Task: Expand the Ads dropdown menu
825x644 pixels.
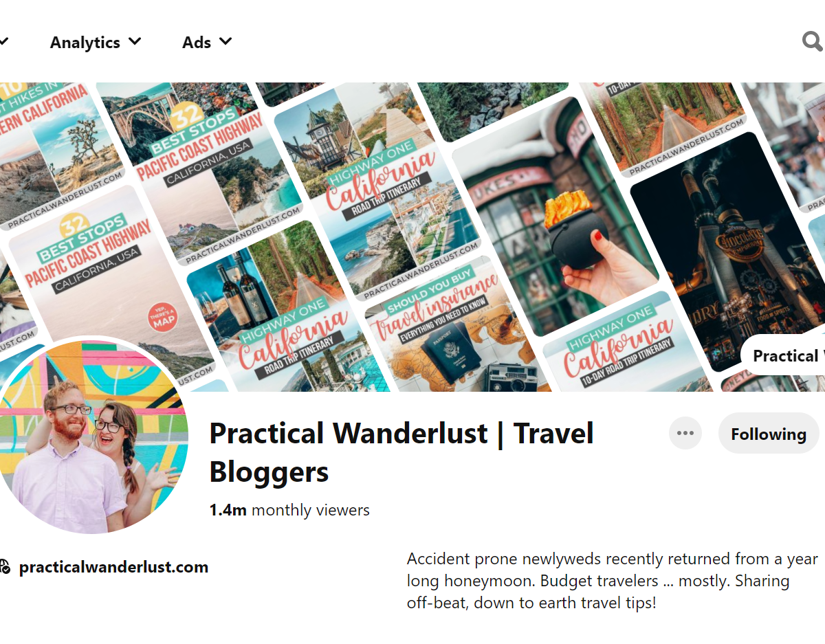Action: coord(207,42)
